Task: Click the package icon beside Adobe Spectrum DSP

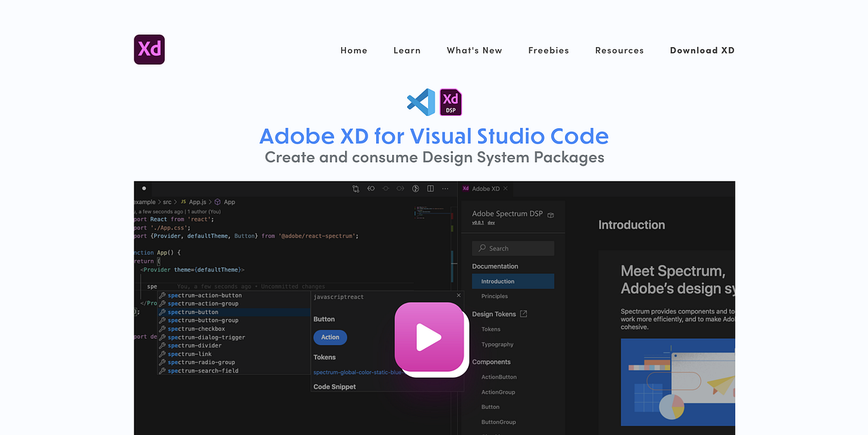Action: [x=550, y=215]
